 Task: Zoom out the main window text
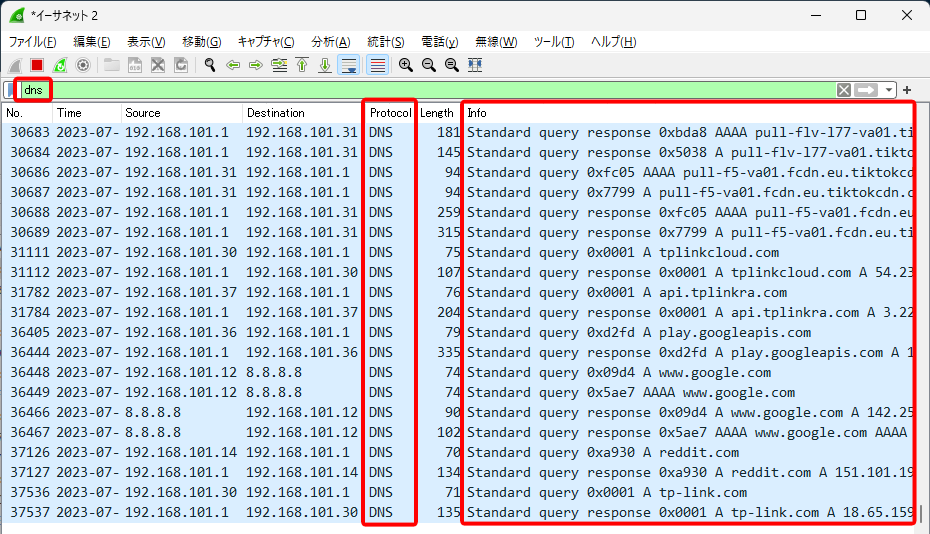tap(429, 65)
